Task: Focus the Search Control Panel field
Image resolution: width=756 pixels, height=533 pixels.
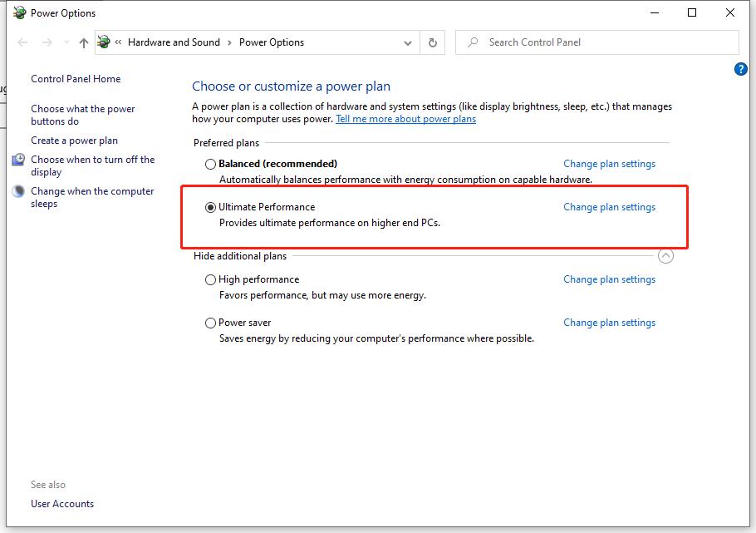Action: [x=596, y=42]
